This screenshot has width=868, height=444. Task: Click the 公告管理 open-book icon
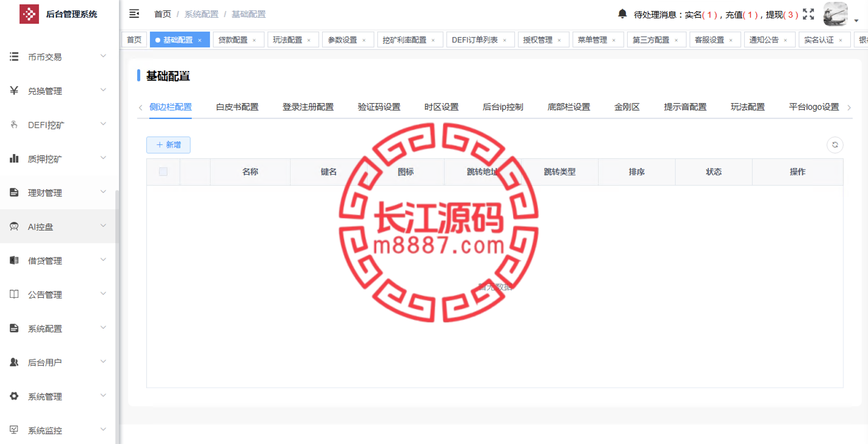pyautogui.click(x=14, y=294)
